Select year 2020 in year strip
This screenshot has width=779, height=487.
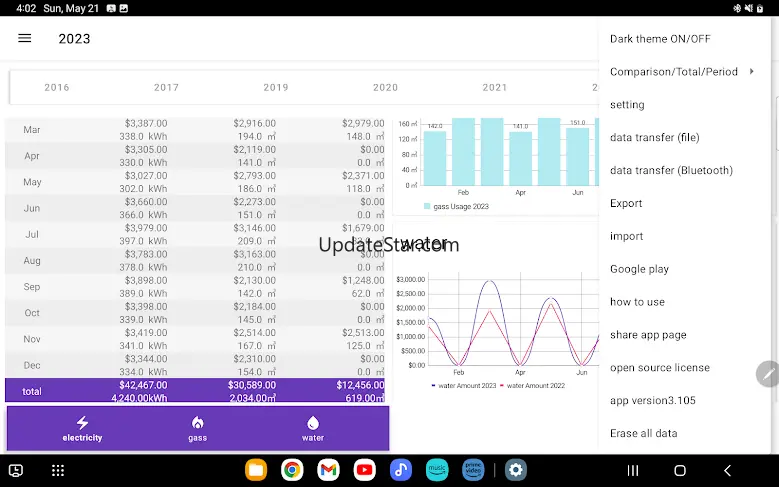(385, 87)
